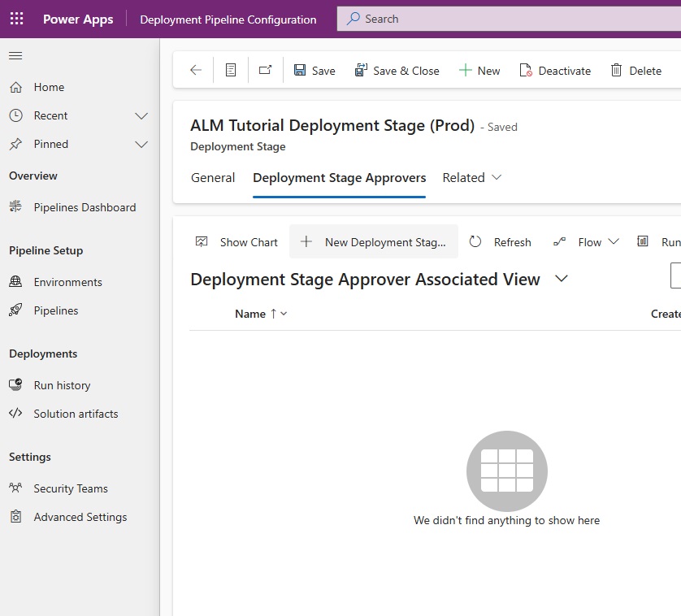Click the Recent clock icon

click(15, 115)
